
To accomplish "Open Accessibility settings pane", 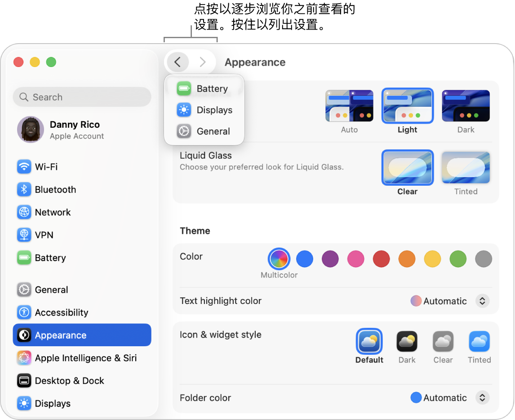I will pyautogui.click(x=82, y=312).
